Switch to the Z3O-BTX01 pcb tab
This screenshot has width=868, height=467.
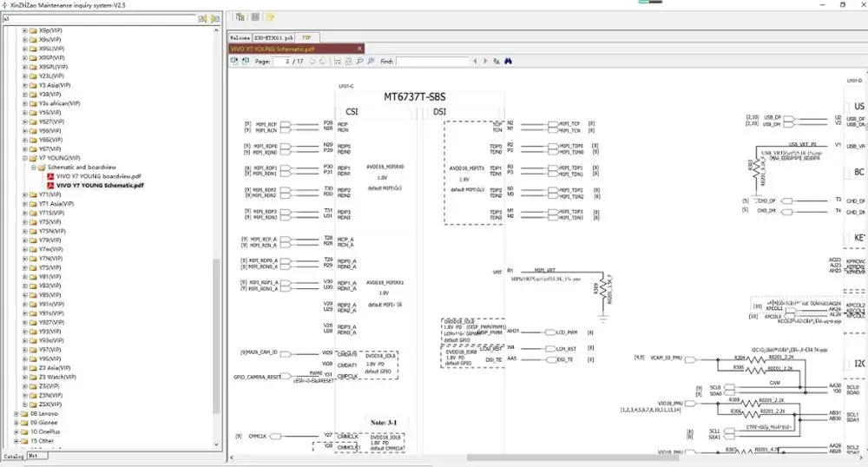273,37
